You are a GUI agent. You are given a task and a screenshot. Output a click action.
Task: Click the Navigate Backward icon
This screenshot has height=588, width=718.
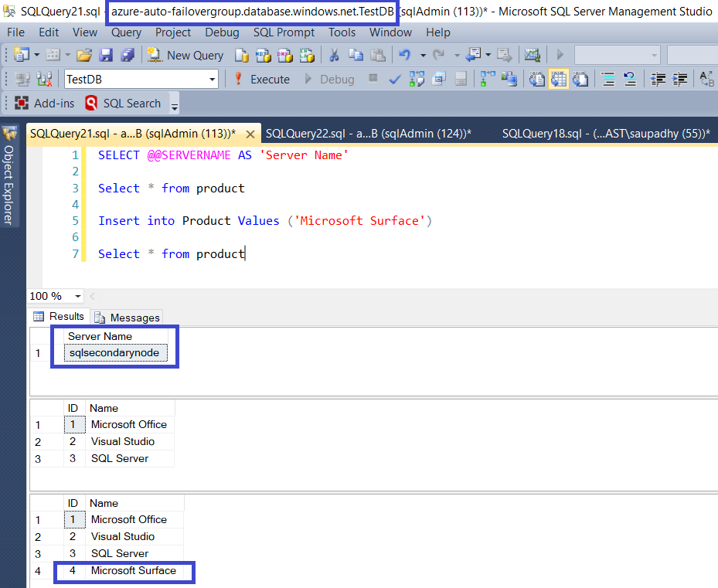click(473, 55)
